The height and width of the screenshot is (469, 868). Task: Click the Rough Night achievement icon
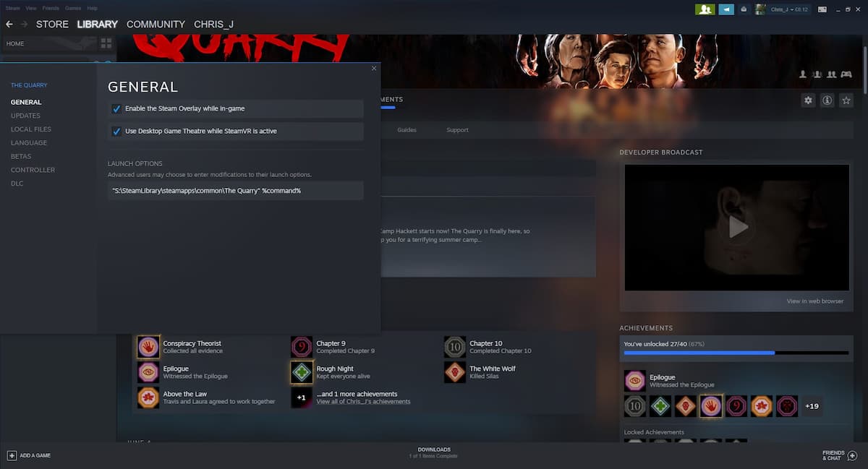(x=302, y=372)
